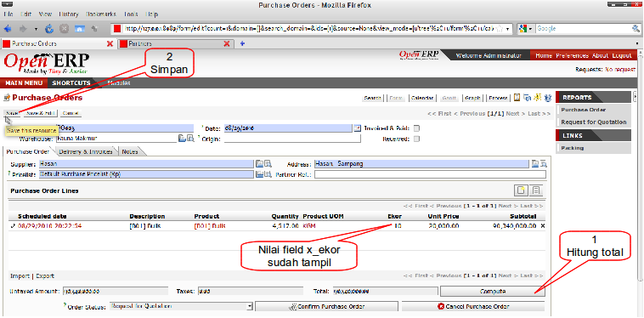Click the Google search magnifier icon
This screenshot has height=318, width=644.
click(636, 29)
